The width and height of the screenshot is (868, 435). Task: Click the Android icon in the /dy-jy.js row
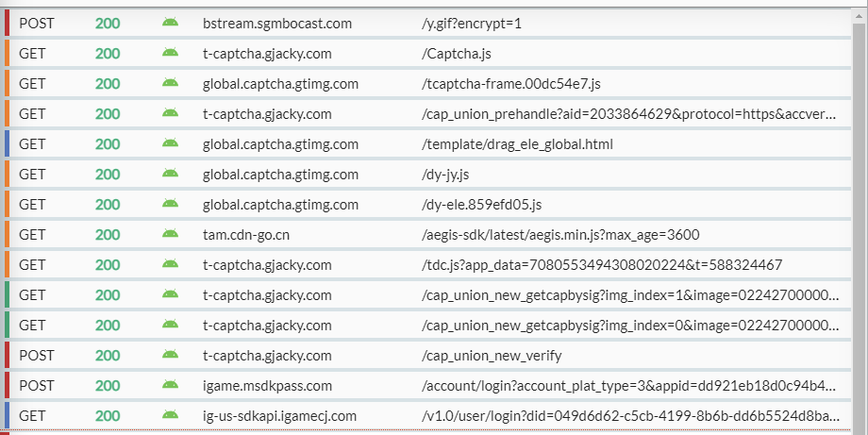(x=170, y=175)
